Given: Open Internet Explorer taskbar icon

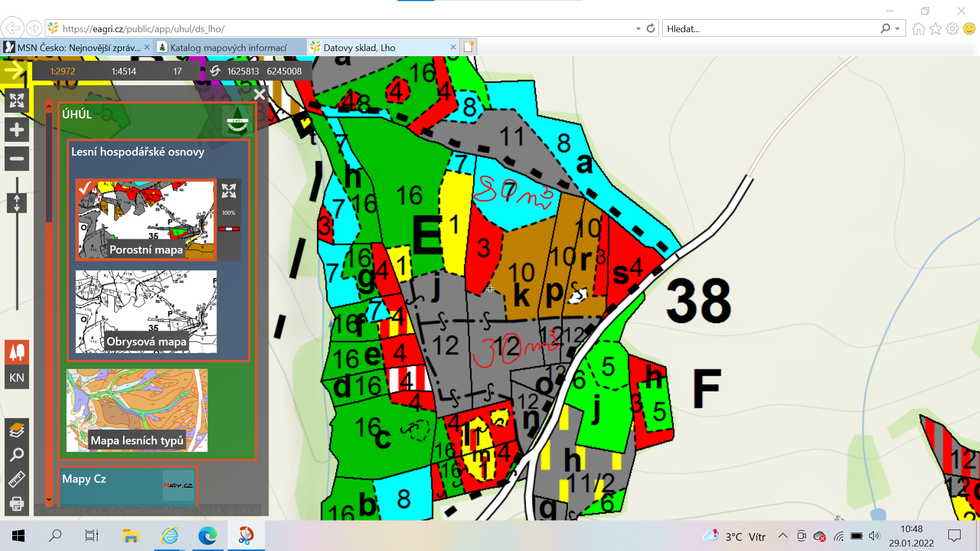Looking at the screenshot, I should (169, 536).
